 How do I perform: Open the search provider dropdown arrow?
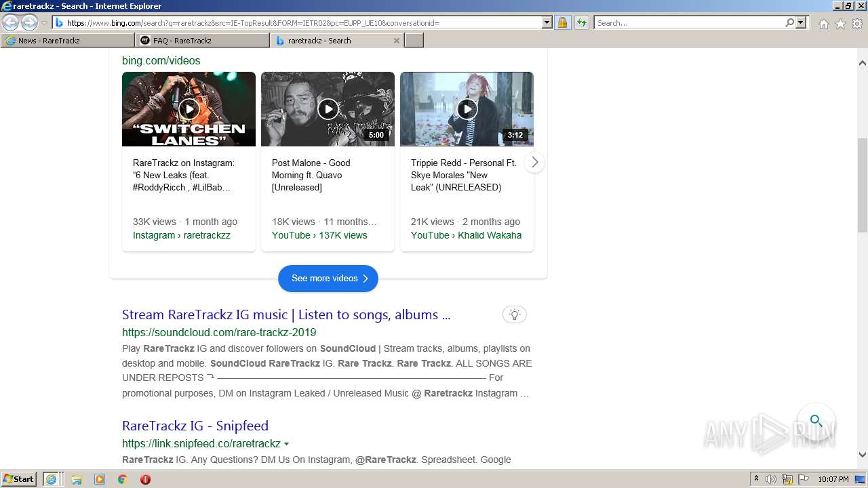click(x=801, y=22)
